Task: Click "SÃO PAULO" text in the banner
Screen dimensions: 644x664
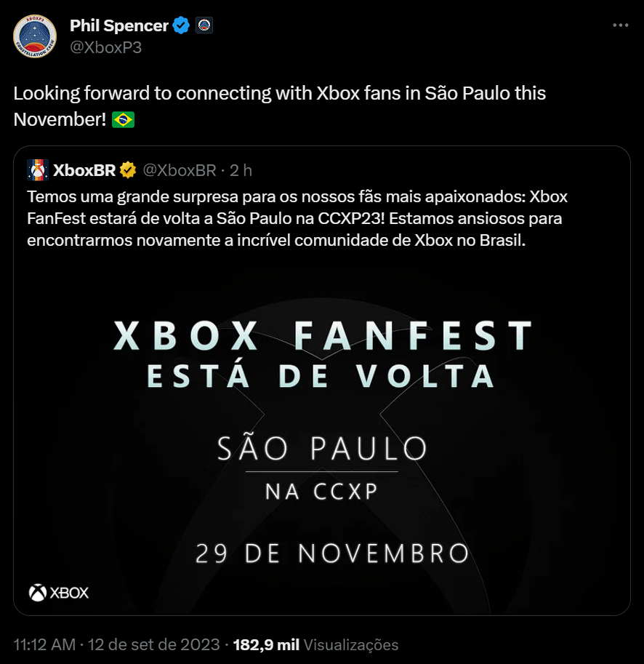Action: [x=322, y=448]
